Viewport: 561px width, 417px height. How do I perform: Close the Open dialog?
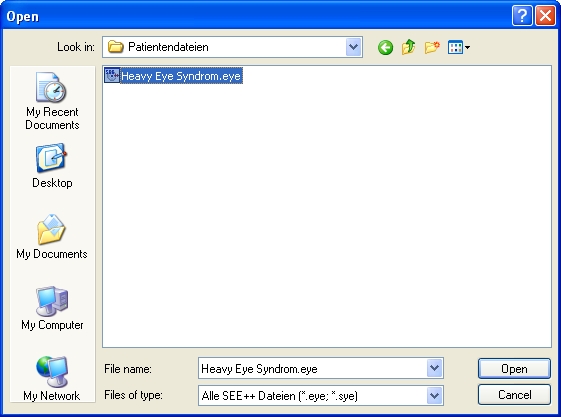tap(545, 16)
